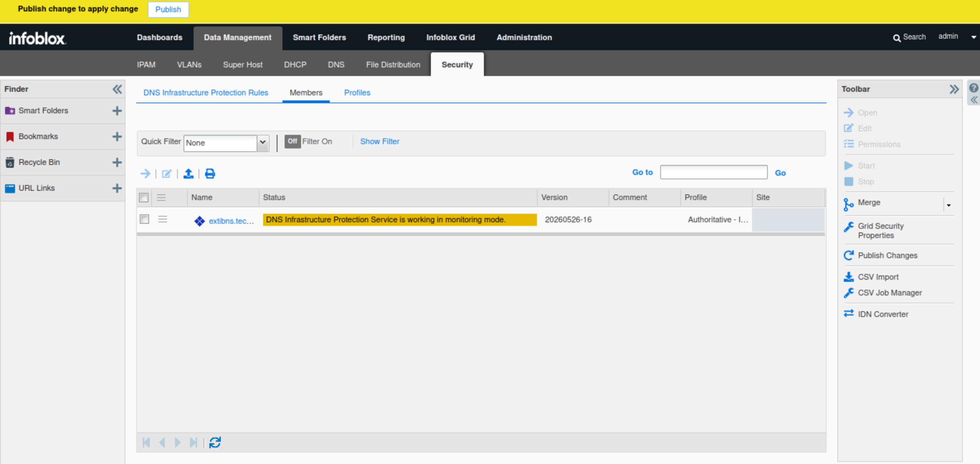Expand Bookmarks with the plus icon

pyautogui.click(x=117, y=137)
